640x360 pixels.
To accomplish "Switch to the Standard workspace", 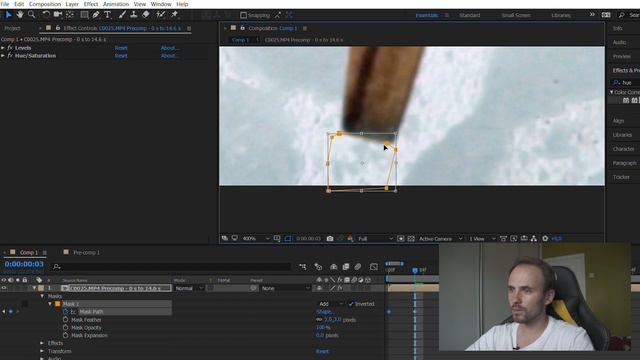I will pos(469,15).
